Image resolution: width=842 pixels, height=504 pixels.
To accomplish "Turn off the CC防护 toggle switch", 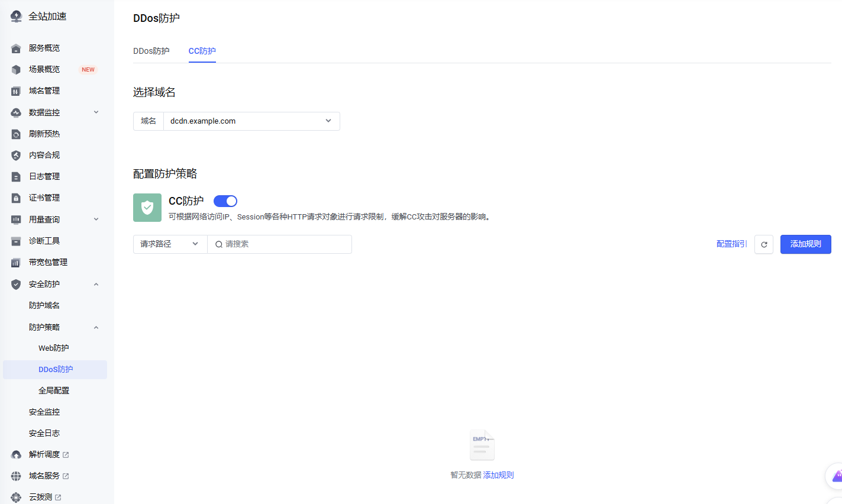I will pyautogui.click(x=225, y=201).
